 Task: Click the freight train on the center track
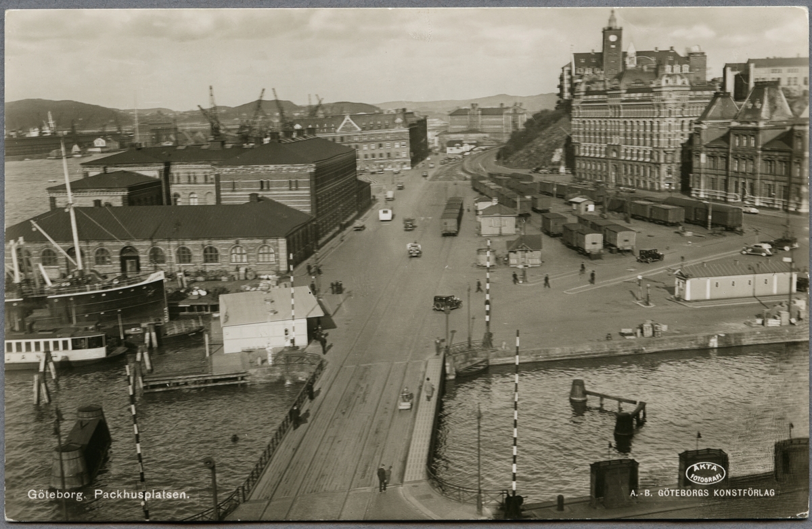click(x=452, y=216)
